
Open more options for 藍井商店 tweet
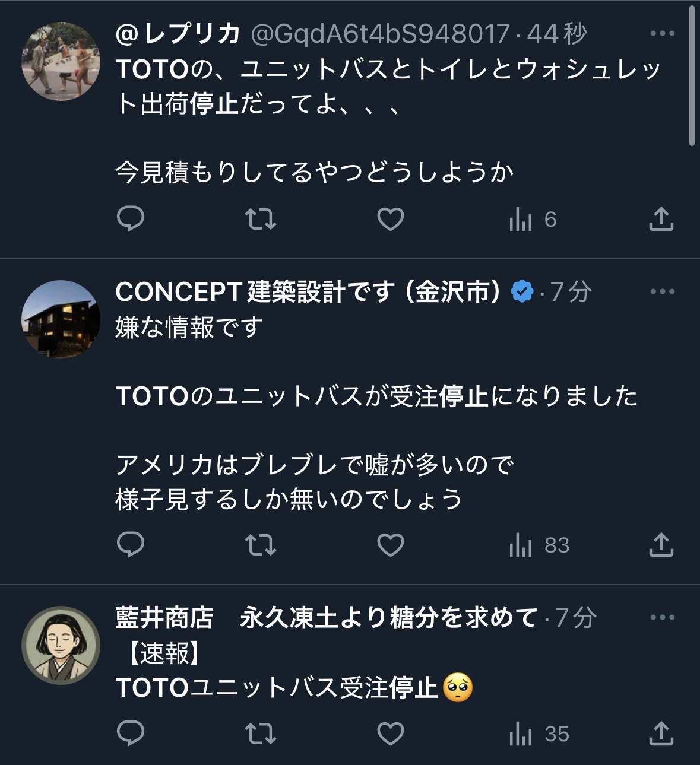[x=662, y=617]
